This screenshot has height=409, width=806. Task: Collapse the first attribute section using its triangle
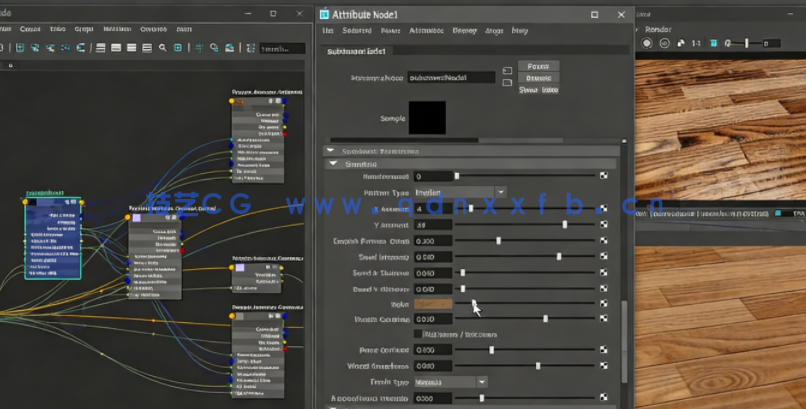pyautogui.click(x=331, y=151)
